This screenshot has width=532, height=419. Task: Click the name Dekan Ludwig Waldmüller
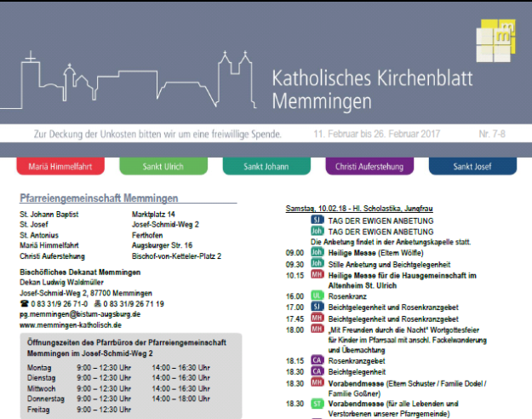pos(61,282)
